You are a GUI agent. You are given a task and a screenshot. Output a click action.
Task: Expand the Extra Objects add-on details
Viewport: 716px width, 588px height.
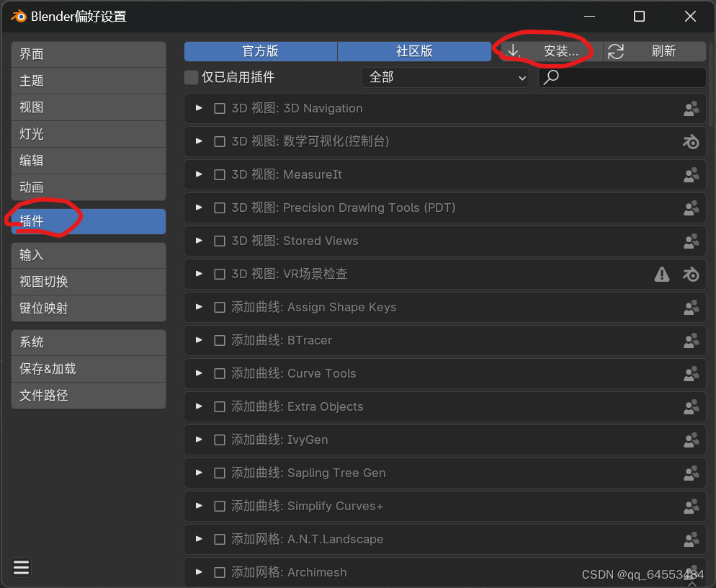click(x=199, y=406)
